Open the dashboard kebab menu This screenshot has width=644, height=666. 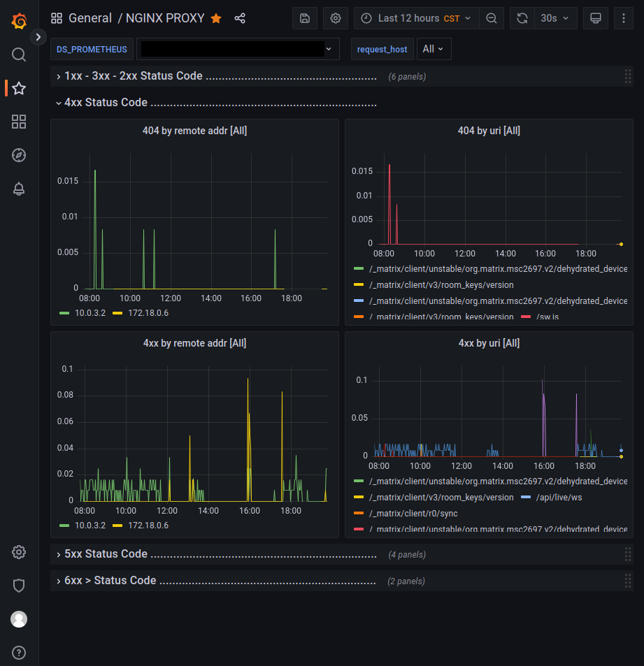[623, 18]
